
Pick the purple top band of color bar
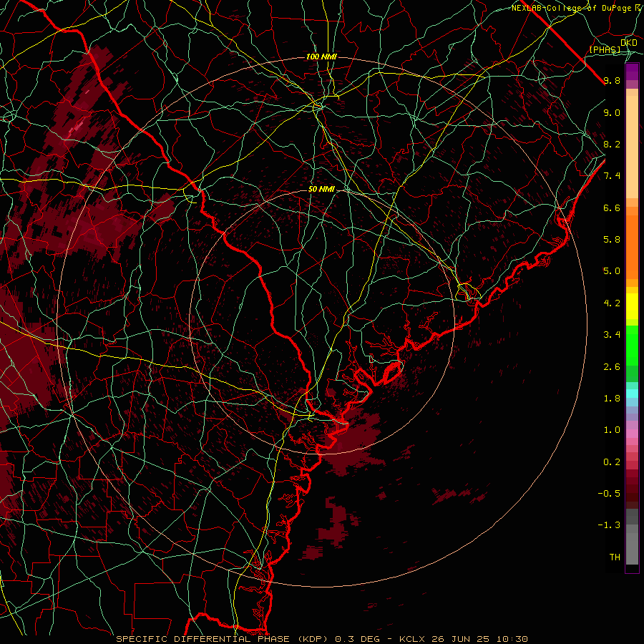click(632, 72)
